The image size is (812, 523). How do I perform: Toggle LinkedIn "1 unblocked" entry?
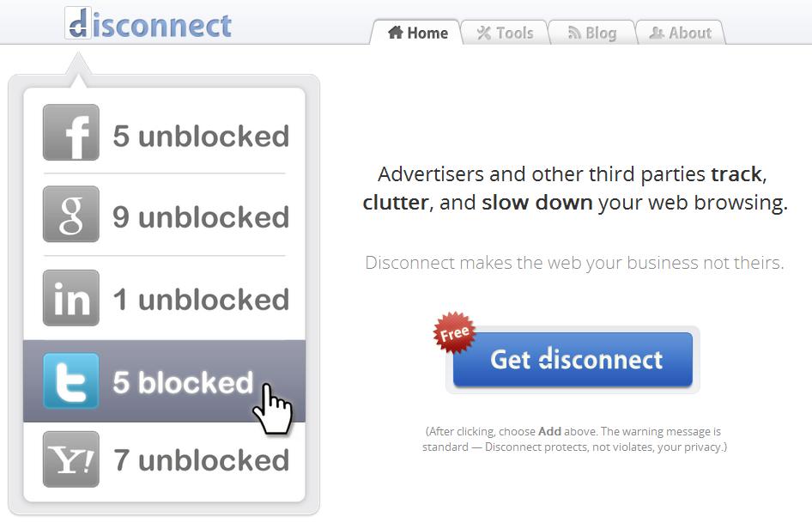tap(164, 298)
